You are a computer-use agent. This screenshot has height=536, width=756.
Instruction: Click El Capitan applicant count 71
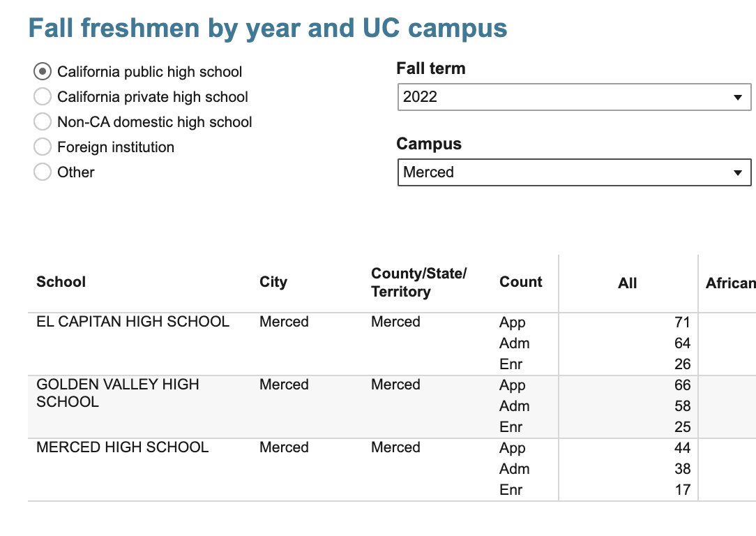point(682,322)
